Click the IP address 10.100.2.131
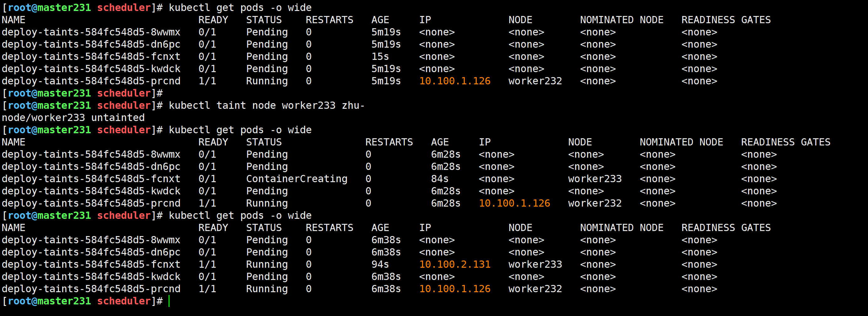This screenshot has width=868, height=316. (455, 264)
